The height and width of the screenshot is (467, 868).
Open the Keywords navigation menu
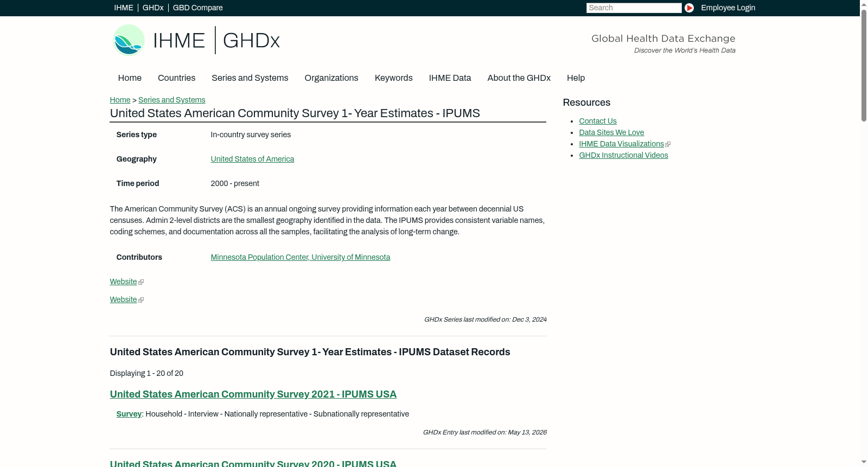coord(393,78)
